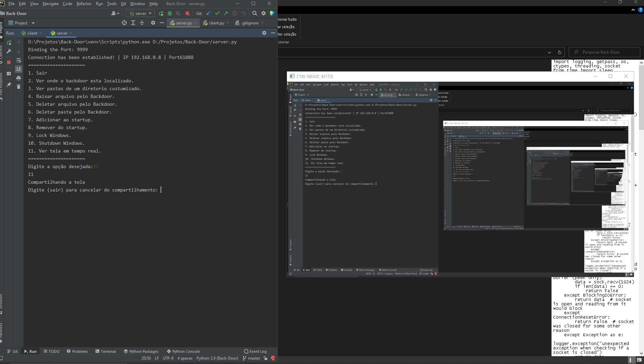Open IDE Settings with the gear icon
The image size is (644, 364).
click(264, 13)
